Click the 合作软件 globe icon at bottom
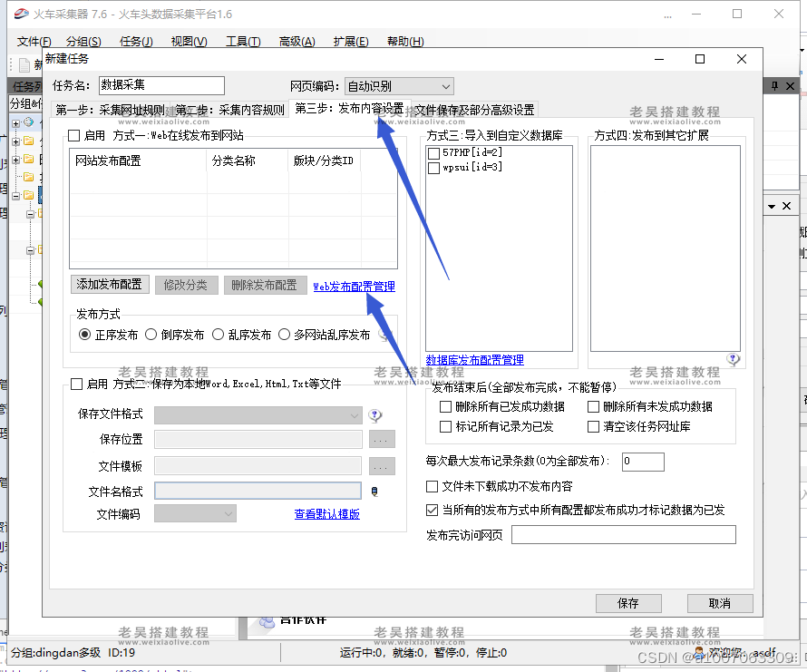807x672 pixels. tap(267, 621)
